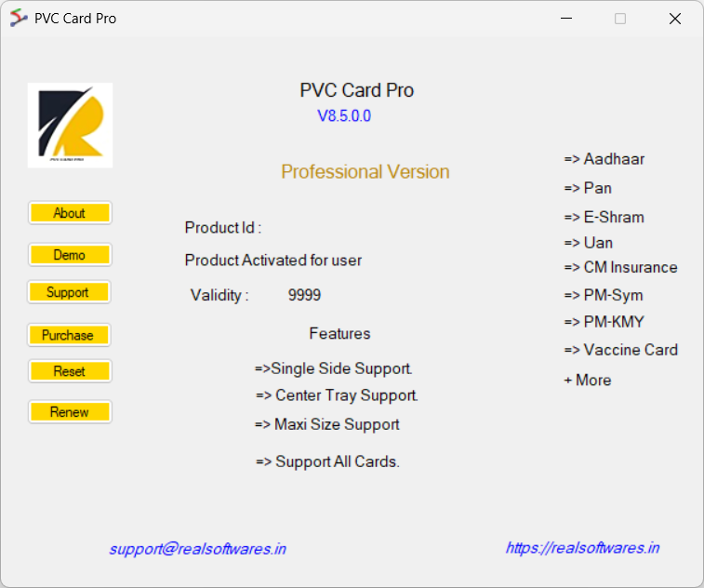Click the Renew button
Viewport: 704px width, 588px height.
pyautogui.click(x=70, y=412)
